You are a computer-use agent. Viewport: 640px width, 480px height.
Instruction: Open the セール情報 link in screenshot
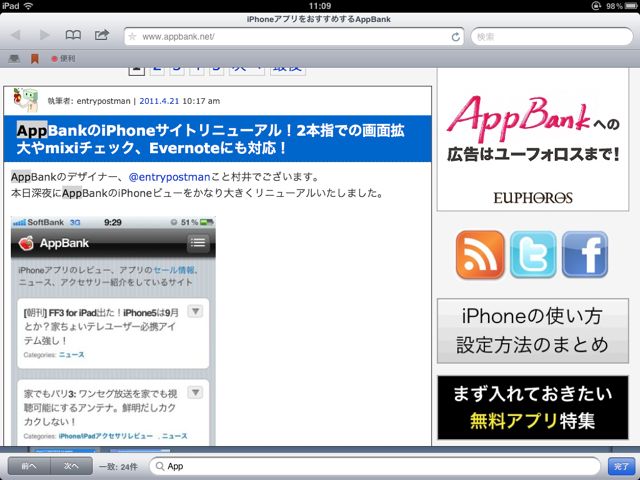point(174,270)
